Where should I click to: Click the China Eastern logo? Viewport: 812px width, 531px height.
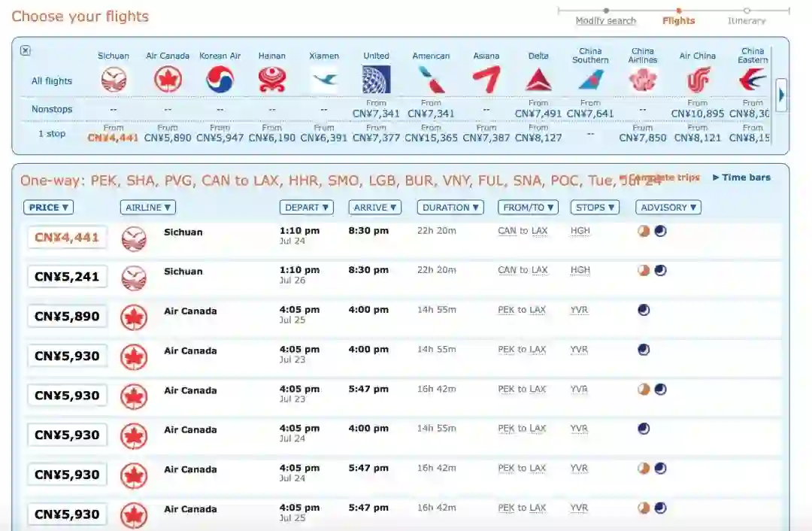pos(753,80)
